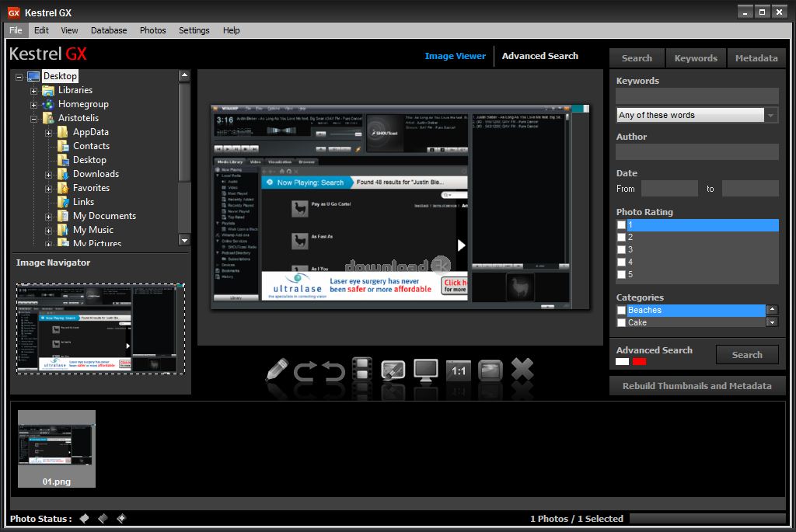
Task: Click the Libraries folder icon
Action: point(48,90)
